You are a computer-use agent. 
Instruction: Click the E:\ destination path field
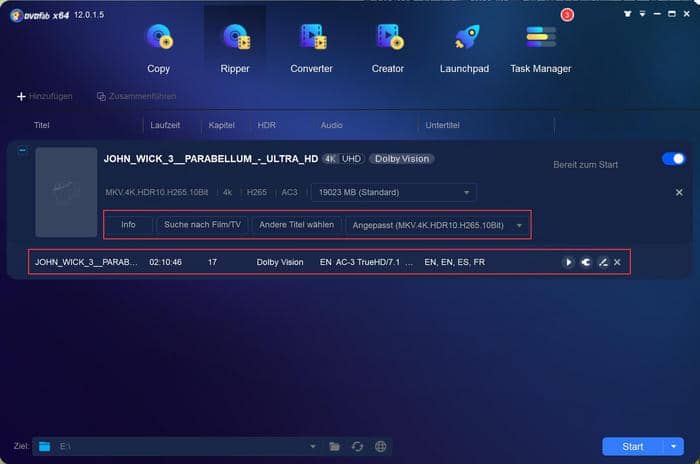point(179,446)
